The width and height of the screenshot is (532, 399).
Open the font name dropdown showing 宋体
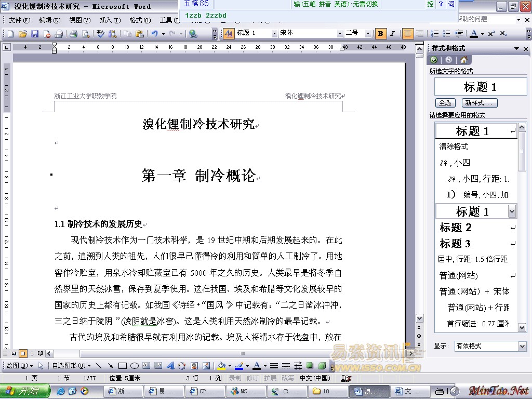pyautogui.click(x=340, y=33)
